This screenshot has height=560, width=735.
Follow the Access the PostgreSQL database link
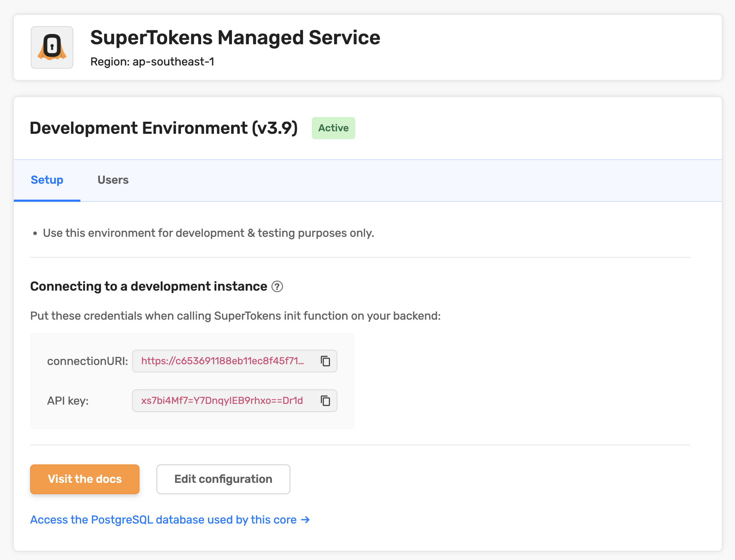coord(170,520)
